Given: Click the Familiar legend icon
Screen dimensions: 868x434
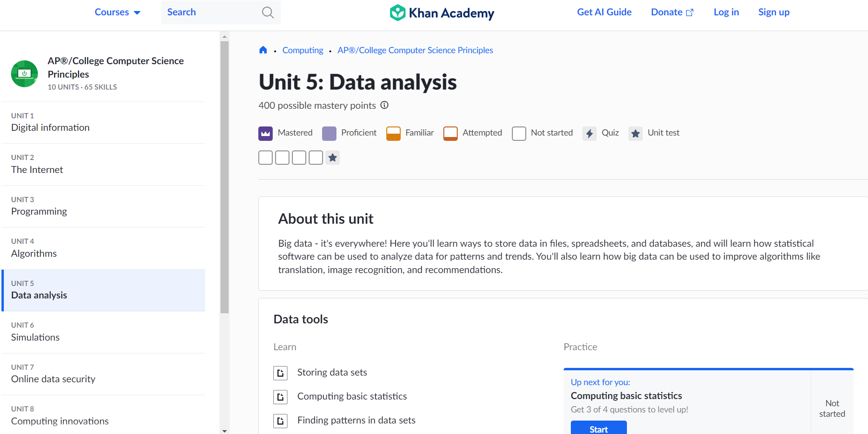Looking at the screenshot, I should [393, 134].
